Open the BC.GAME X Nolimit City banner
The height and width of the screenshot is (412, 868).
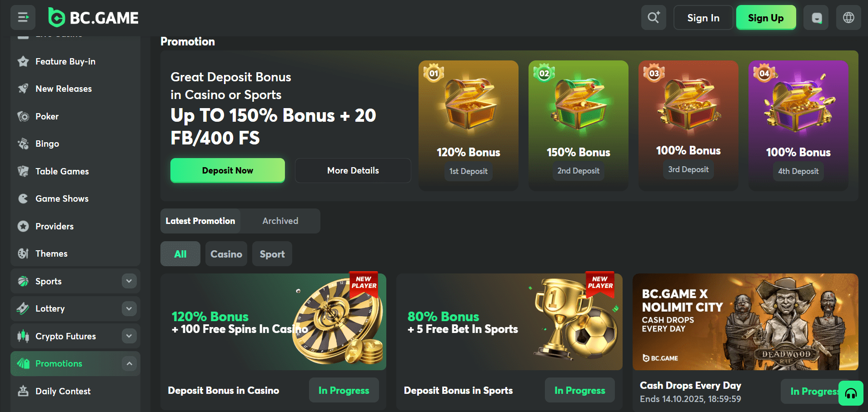[745, 322]
